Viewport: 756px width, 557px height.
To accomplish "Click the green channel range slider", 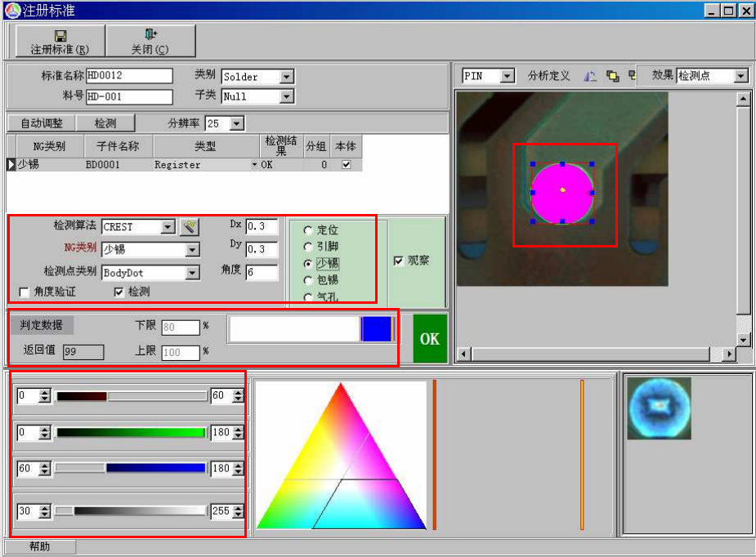I will (132, 432).
